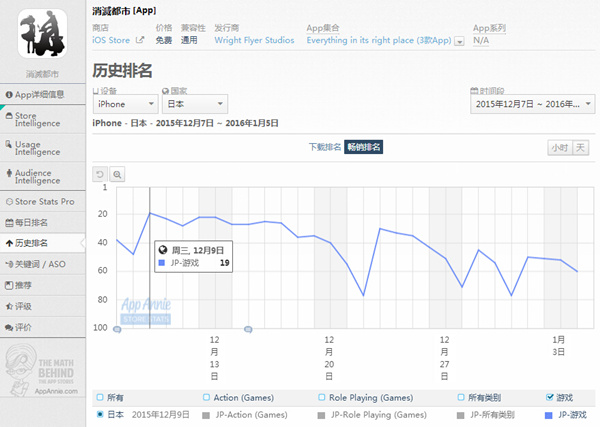Open 评价 reviews page
The height and width of the screenshot is (427, 600).
[x=42, y=327]
